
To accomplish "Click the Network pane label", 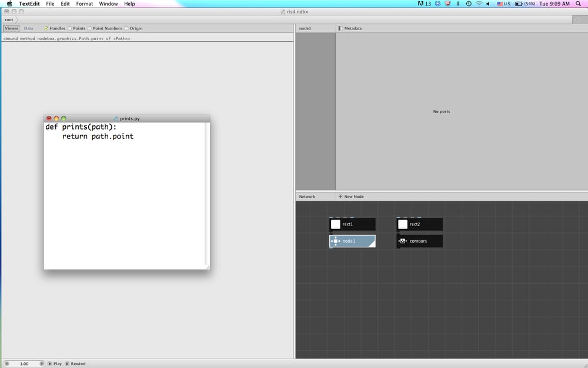I will coord(307,197).
